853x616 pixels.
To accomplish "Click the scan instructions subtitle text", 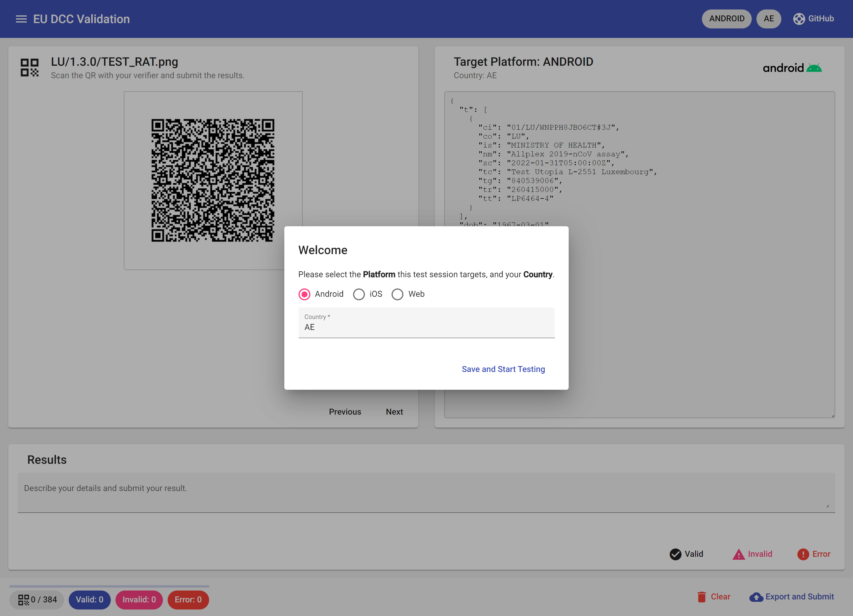I will pyautogui.click(x=147, y=75).
